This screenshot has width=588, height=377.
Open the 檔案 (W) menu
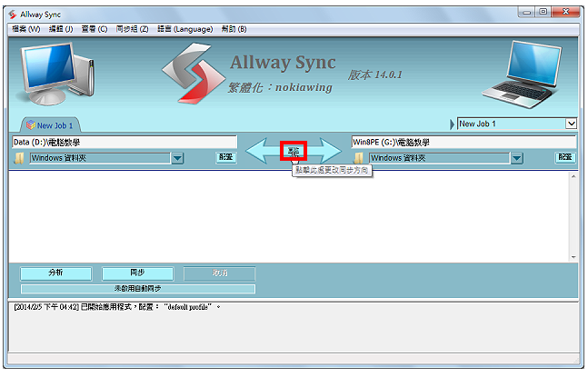(x=25, y=29)
